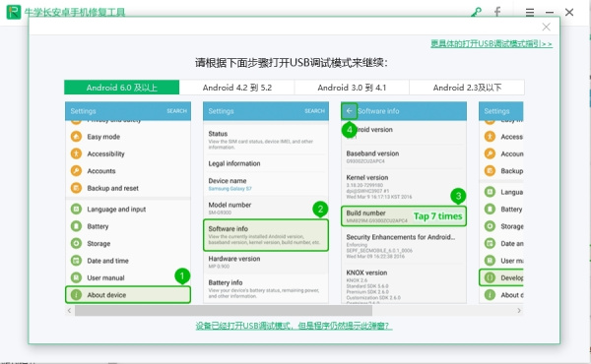The width and height of the screenshot is (591, 364).
Task: Click the second guide screenshot with Software info
Action: pyautogui.click(x=266, y=203)
